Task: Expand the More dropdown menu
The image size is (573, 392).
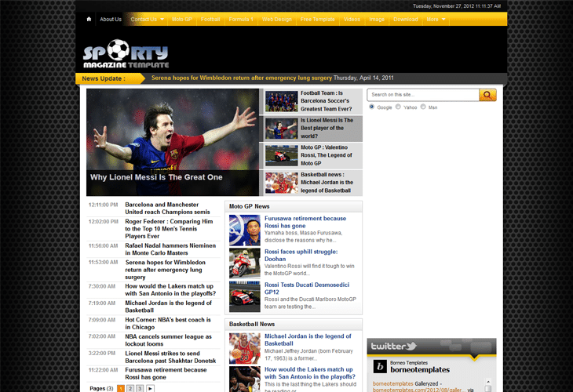Action: 436,20
